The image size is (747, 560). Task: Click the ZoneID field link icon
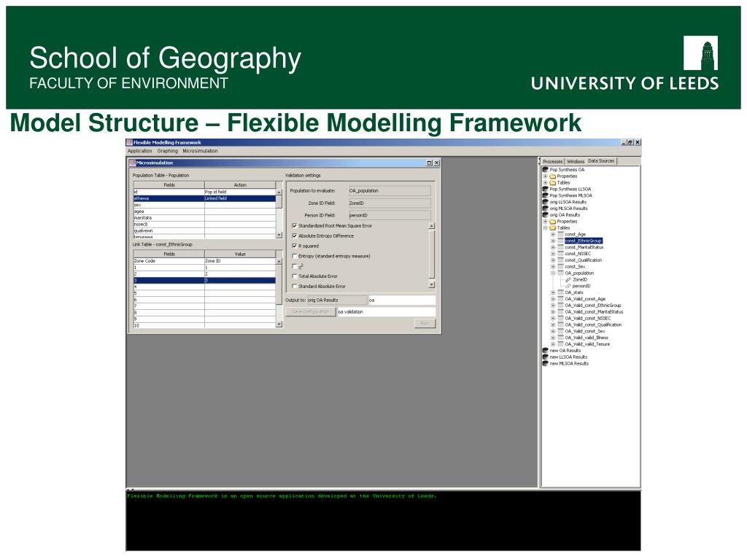click(568, 279)
